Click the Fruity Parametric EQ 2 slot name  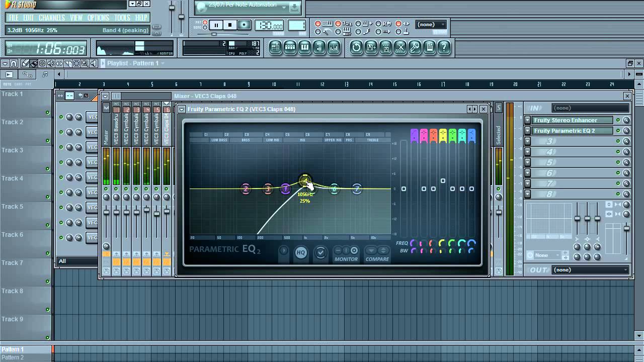573,131
